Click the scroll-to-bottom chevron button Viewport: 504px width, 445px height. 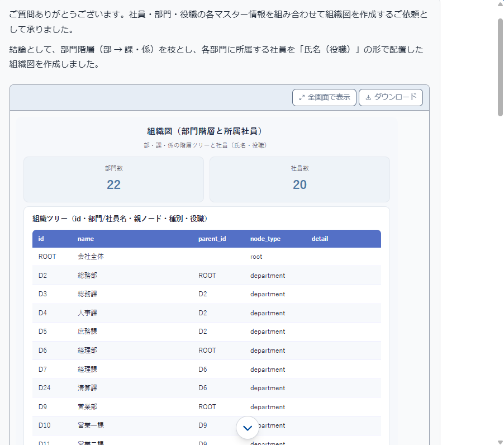click(x=247, y=428)
